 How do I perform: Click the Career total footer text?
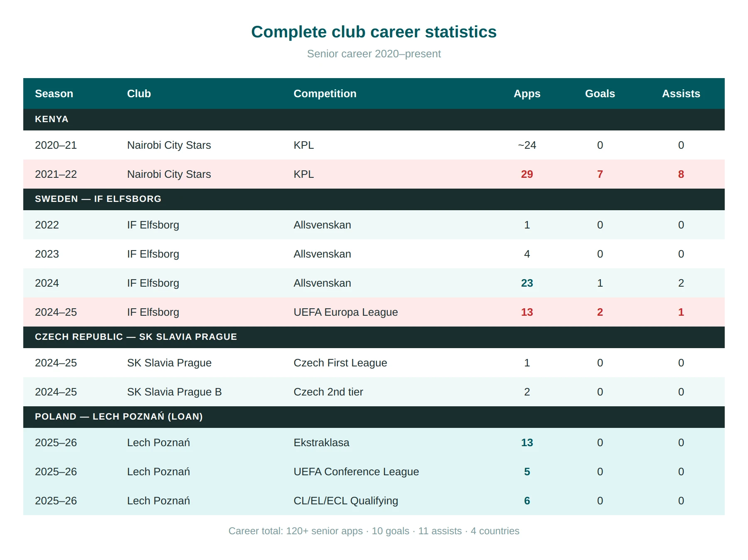coord(374,531)
